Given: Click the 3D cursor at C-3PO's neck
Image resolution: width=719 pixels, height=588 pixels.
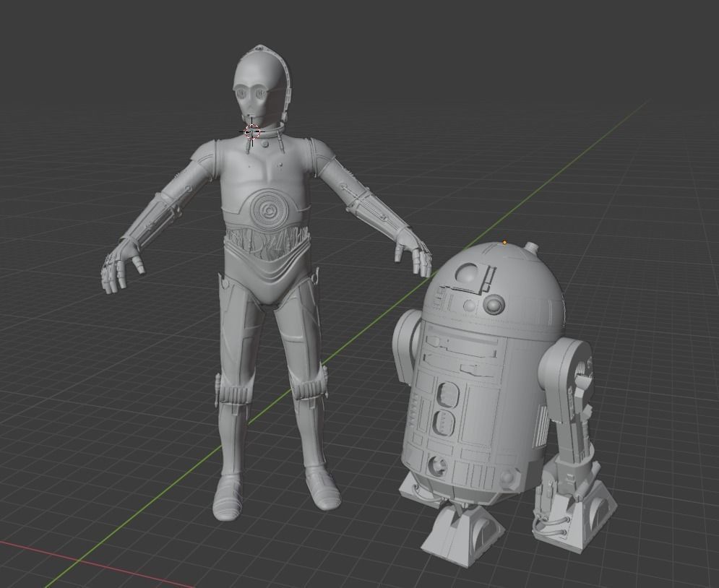Looking at the screenshot, I should [252, 131].
